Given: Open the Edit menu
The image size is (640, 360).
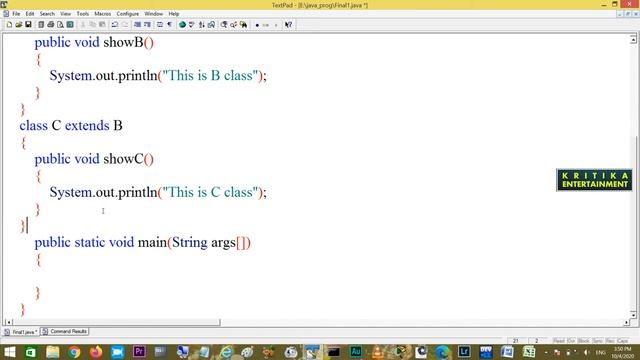Looking at the screenshot, I should (30, 14).
